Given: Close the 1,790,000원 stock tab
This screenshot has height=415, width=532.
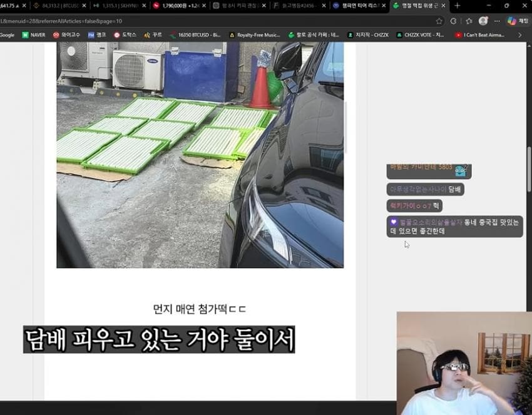Looking at the screenshot, I should pos(204,6).
